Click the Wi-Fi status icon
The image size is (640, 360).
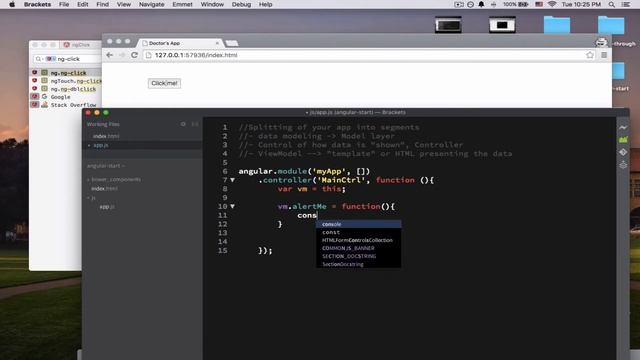click(552, 4)
